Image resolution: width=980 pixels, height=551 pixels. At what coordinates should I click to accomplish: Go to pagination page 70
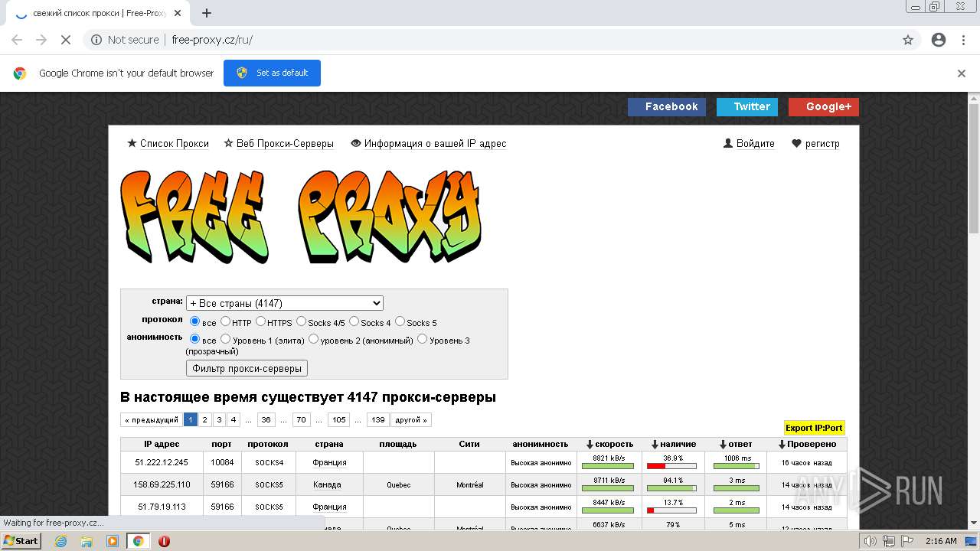pyautogui.click(x=301, y=419)
